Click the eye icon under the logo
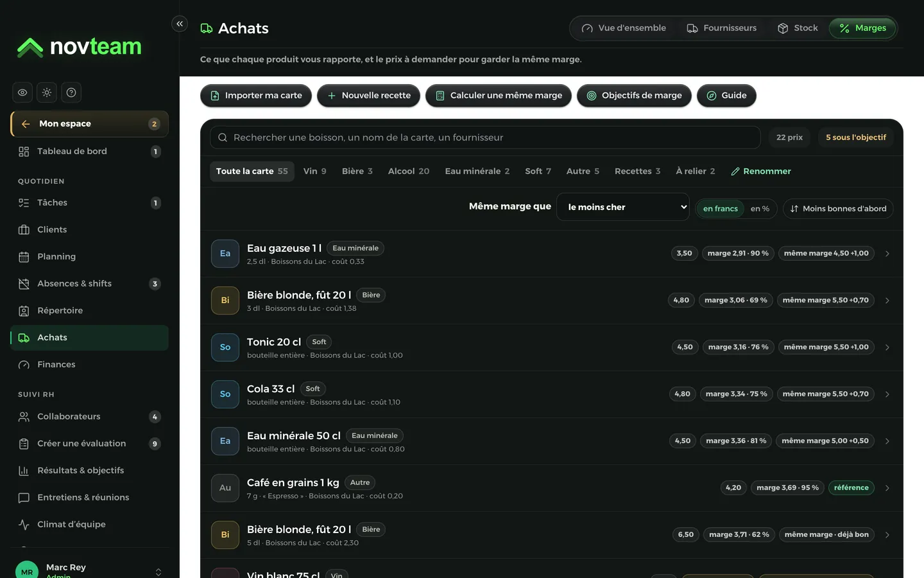Viewport: 924px width, 578px height. 22,92
